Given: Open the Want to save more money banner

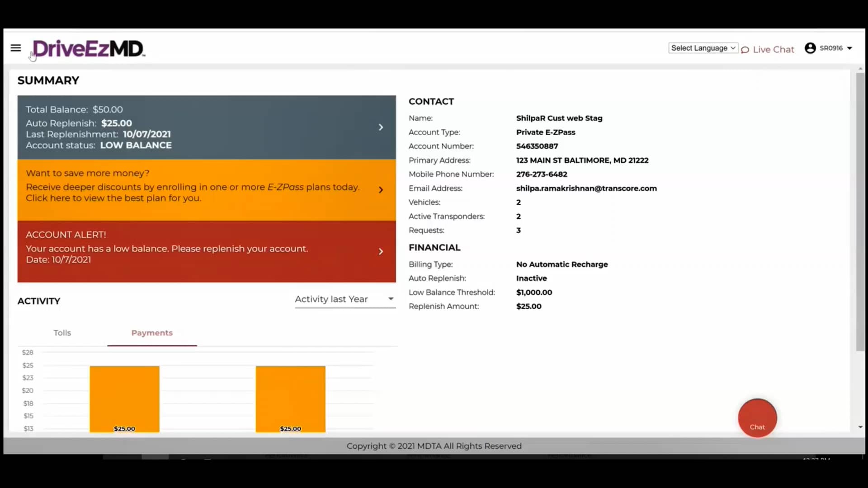Looking at the screenshot, I should point(207,190).
